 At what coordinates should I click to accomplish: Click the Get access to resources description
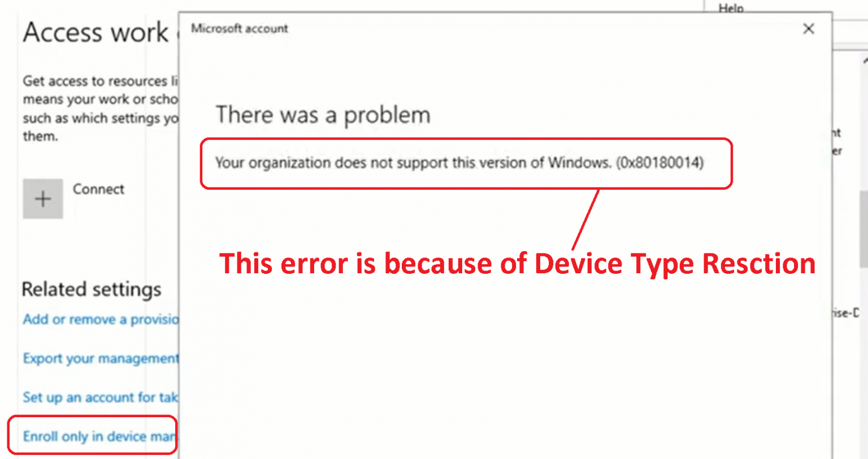click(100, 108)
